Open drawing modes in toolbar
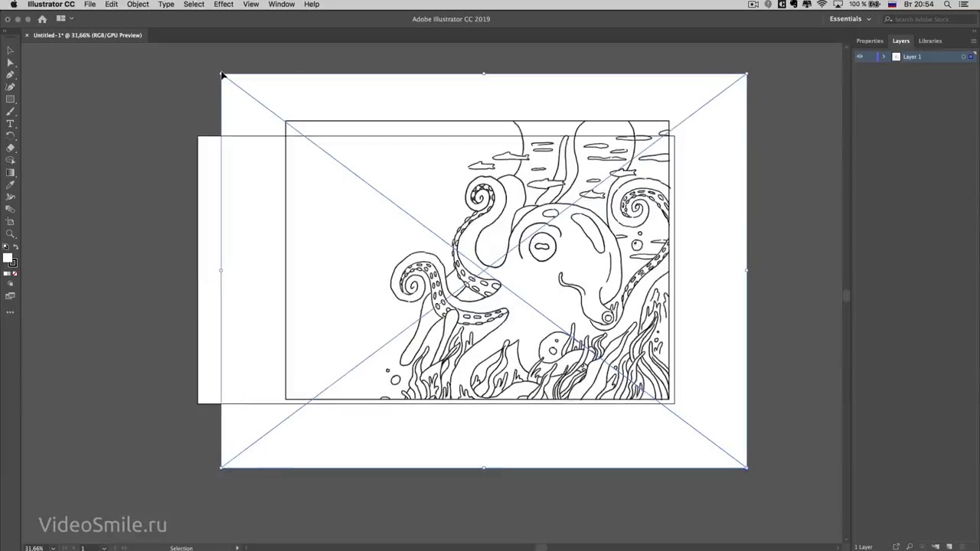Image resolution: width=980 pixels, height=551 pixels. 10,284
